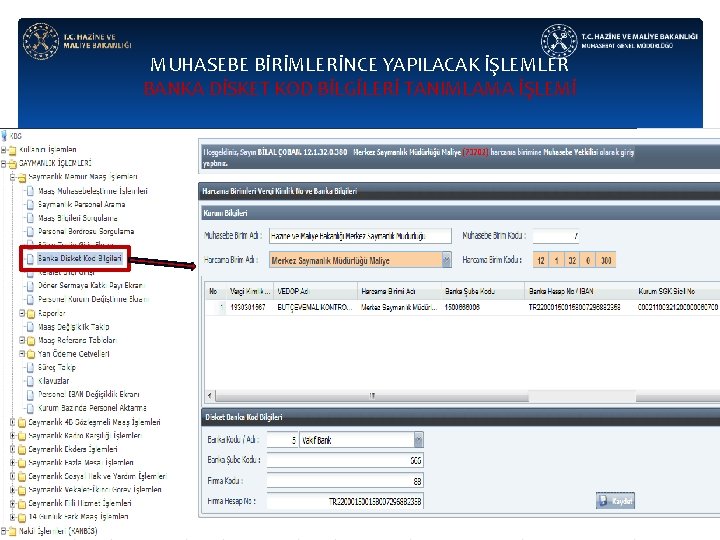This screenshot has width=720, height=540.
Task: Click the Hazine ve Maliye Bakanlığı logo top-left
Action: coord(77,41)
